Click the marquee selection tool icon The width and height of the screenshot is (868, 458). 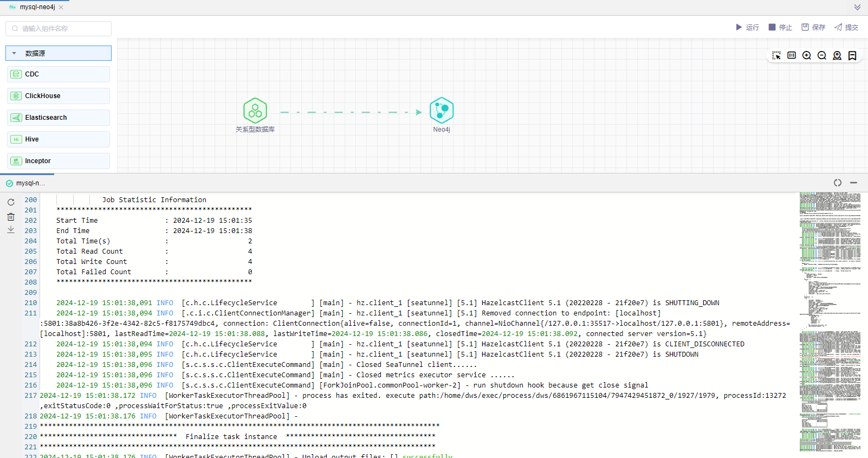coord(776,56)
